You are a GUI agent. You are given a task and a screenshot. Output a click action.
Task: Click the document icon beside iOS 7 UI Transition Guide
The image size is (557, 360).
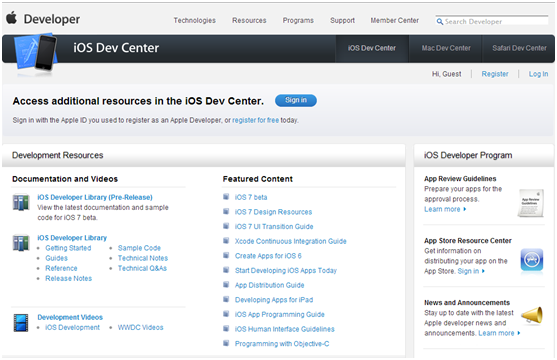point(226,226)
